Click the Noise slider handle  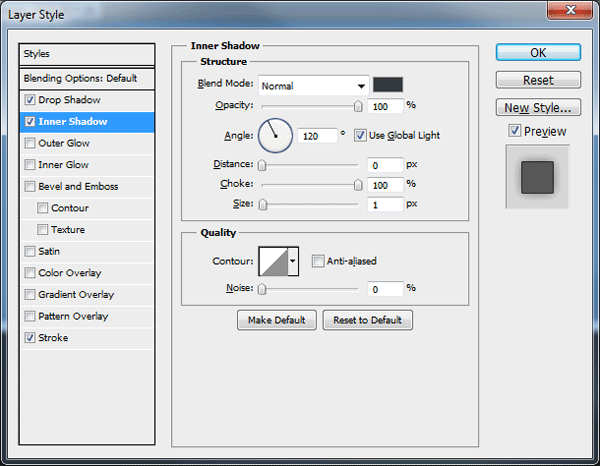(x=262, y=289)
